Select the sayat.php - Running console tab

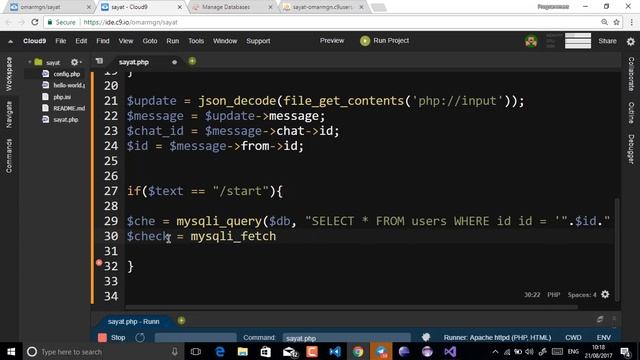click(x=133, y=322)
